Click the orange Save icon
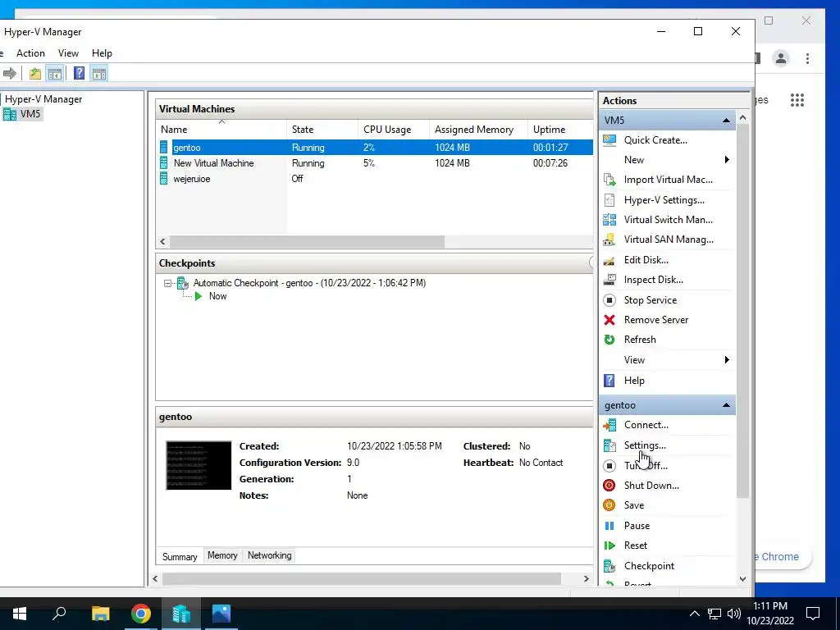Viewport: 840px width, 630px height. tap(609, 505)
